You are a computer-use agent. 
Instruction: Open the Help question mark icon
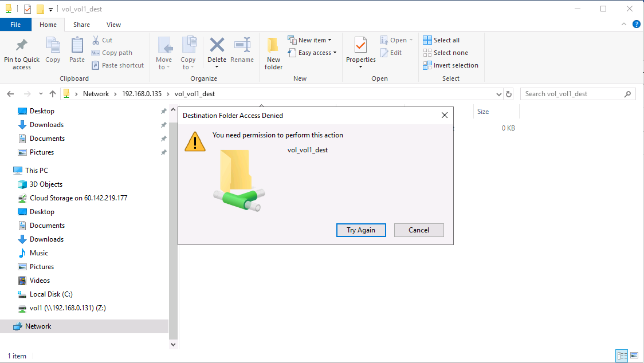coord(636,24)
